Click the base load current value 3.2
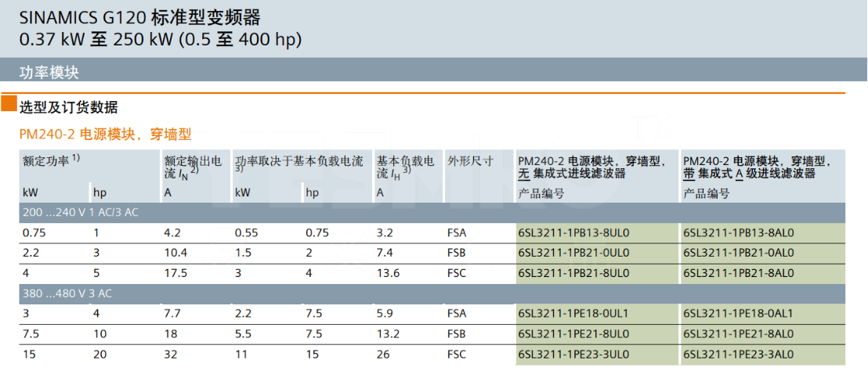The height and width of the screenshot is (385, 868). (x=384, y=233)
